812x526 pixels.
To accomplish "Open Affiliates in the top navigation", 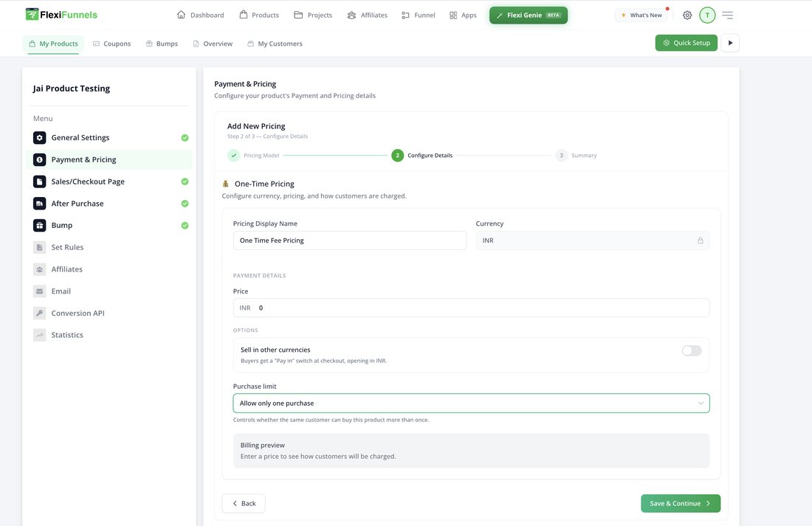I will 367,15.
